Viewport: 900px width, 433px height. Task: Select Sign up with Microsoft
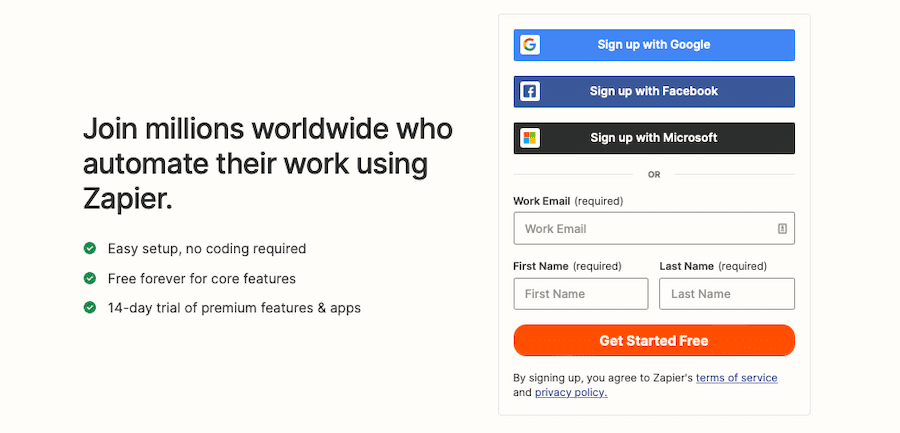pos(654,138)
